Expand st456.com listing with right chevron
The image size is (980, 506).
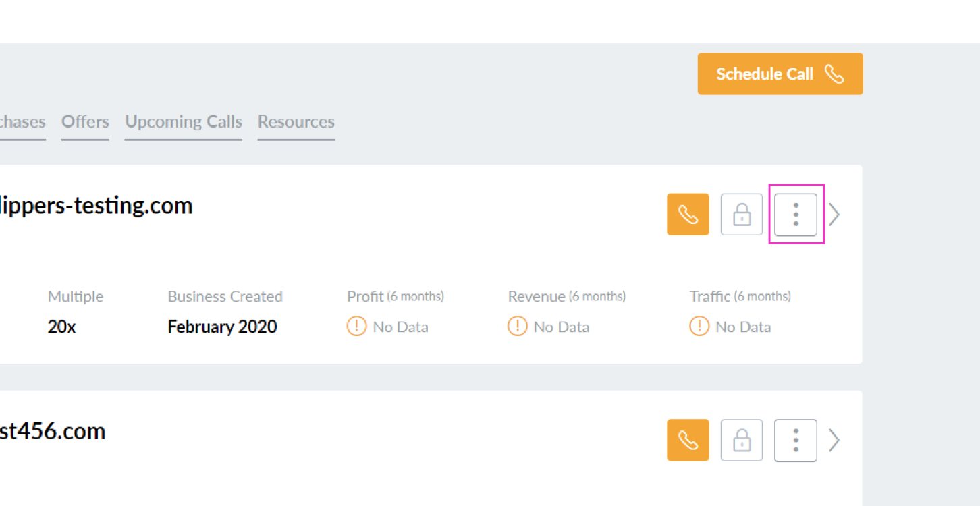[835, 441]
